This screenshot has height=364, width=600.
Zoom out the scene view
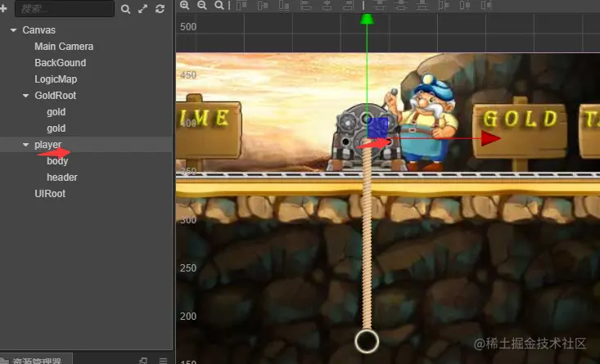click(x=202, y=5)
